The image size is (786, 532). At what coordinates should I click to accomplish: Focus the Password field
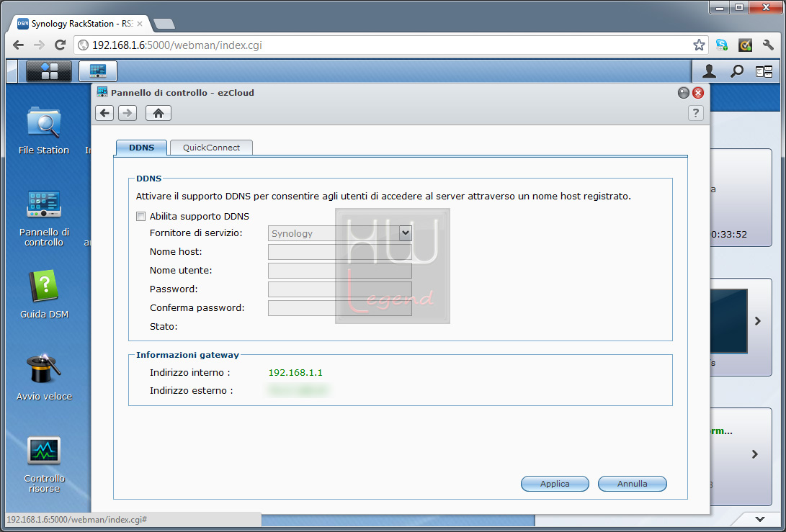click(340, 289)
